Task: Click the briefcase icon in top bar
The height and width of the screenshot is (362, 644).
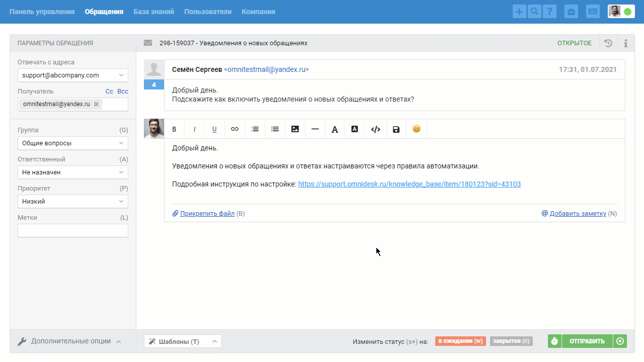Action: point(571,12)
